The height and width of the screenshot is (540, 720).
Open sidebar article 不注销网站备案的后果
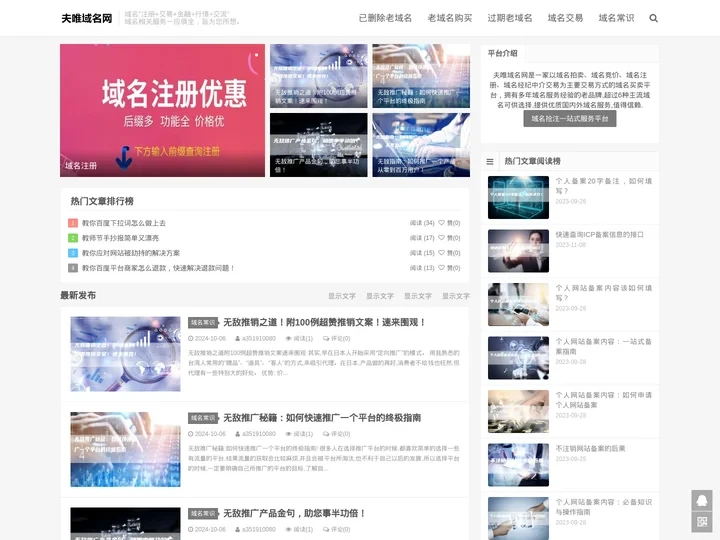pyautogui.click(x=591, y=449)
